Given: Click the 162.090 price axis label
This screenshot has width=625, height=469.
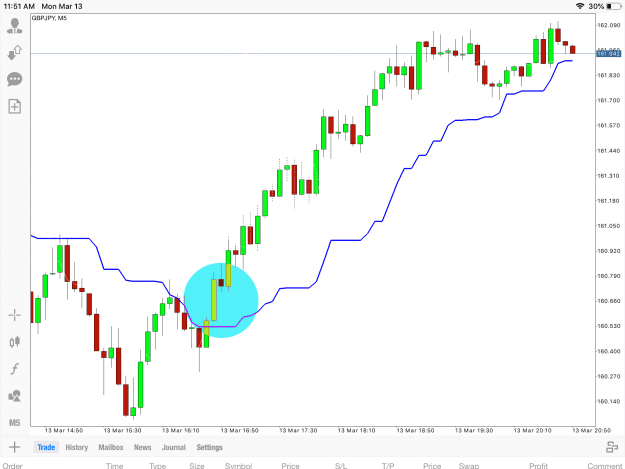Looking at the screenshot, I should click(608, 25).
